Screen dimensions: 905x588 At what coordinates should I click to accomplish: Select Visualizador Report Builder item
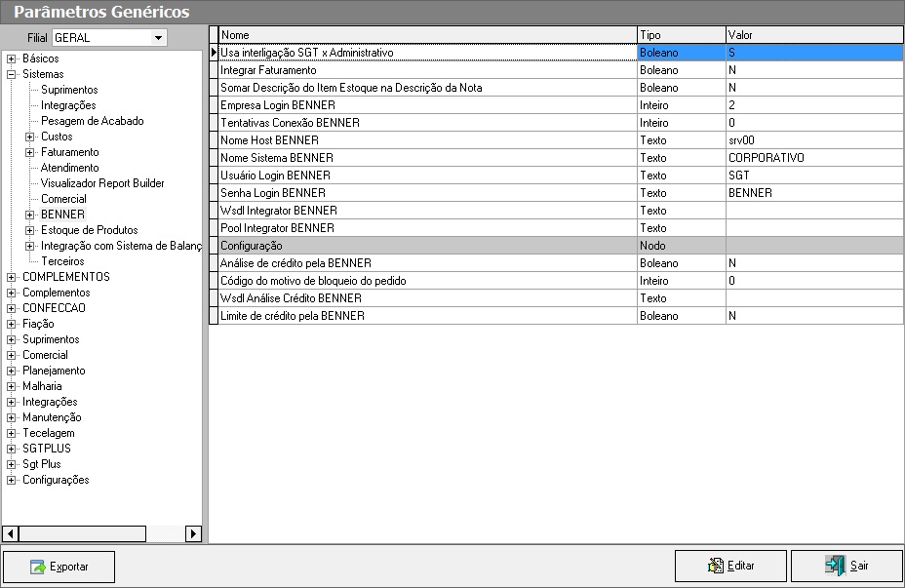pyautogui.click(x=102, y=183)
